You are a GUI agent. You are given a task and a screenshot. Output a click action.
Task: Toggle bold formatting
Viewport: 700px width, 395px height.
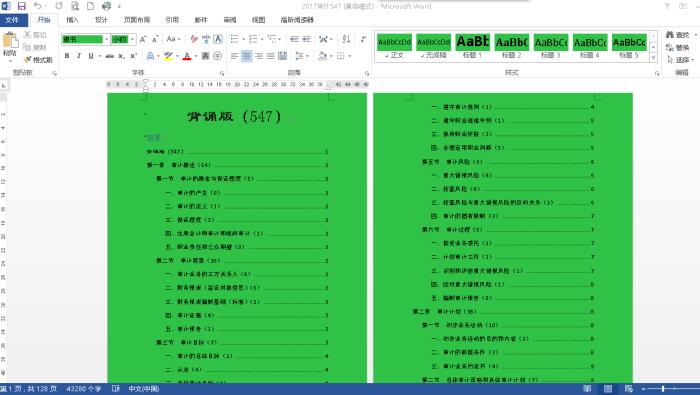click(x=67, y=56)
